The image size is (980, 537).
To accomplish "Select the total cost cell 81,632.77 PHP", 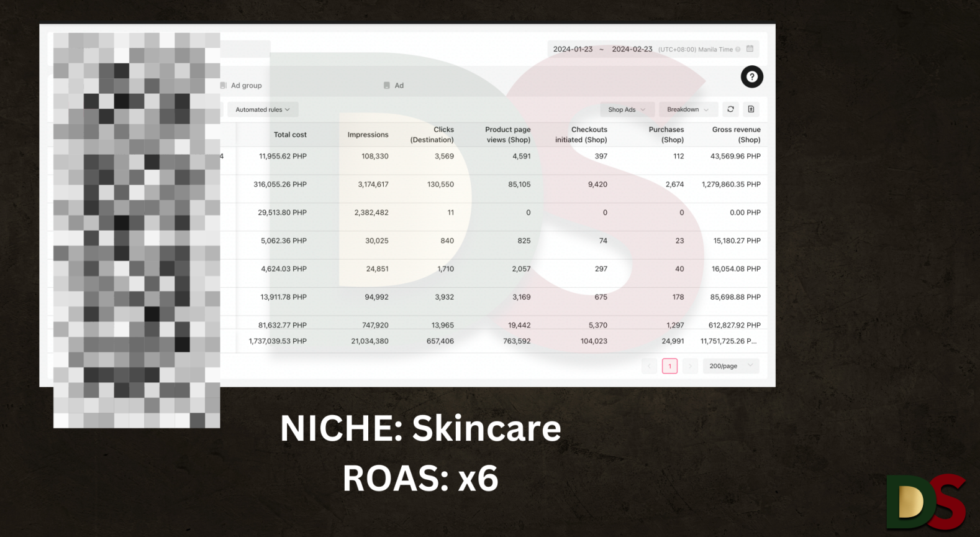I will click(x=283, y=324).
